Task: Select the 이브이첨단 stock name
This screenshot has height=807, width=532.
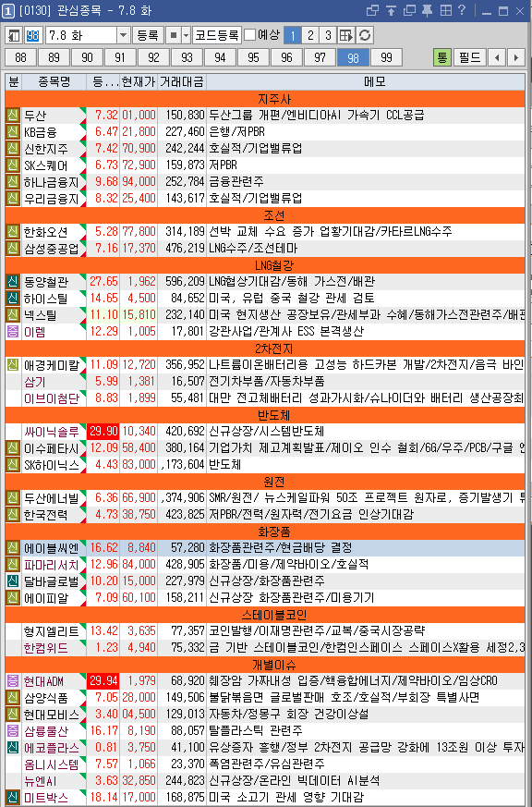Action: pos(52,397)
